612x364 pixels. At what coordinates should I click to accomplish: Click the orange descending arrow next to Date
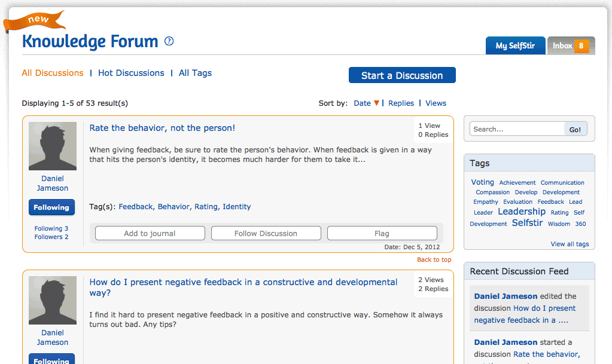click(x=376, y=103)
